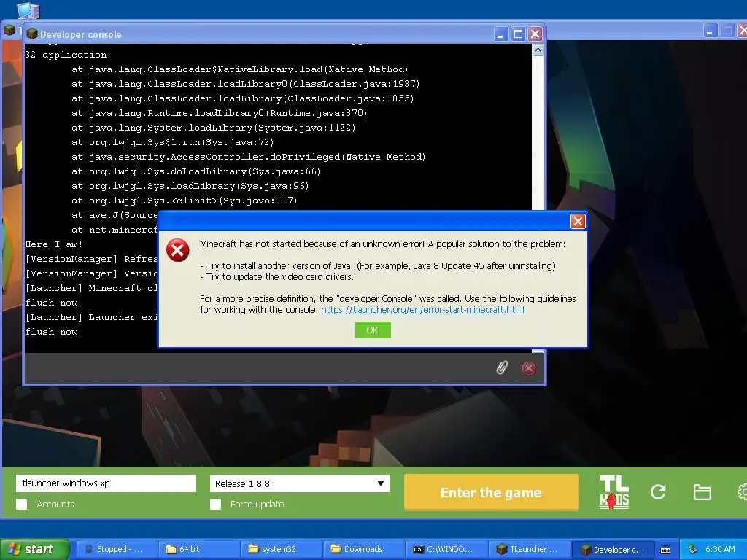The image size is (747, 560).
Task: Minimize the TLauncher background window
Action: (710, 31)
